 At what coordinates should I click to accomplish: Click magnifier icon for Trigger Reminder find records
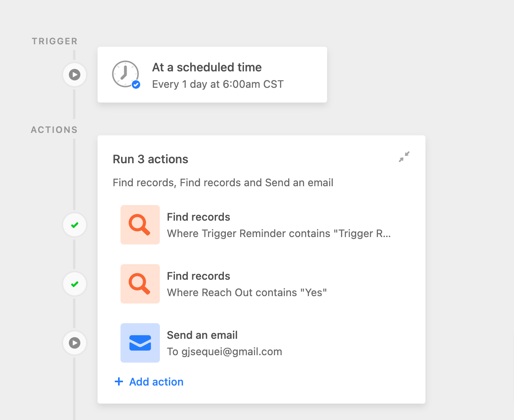tap(140, 225)
